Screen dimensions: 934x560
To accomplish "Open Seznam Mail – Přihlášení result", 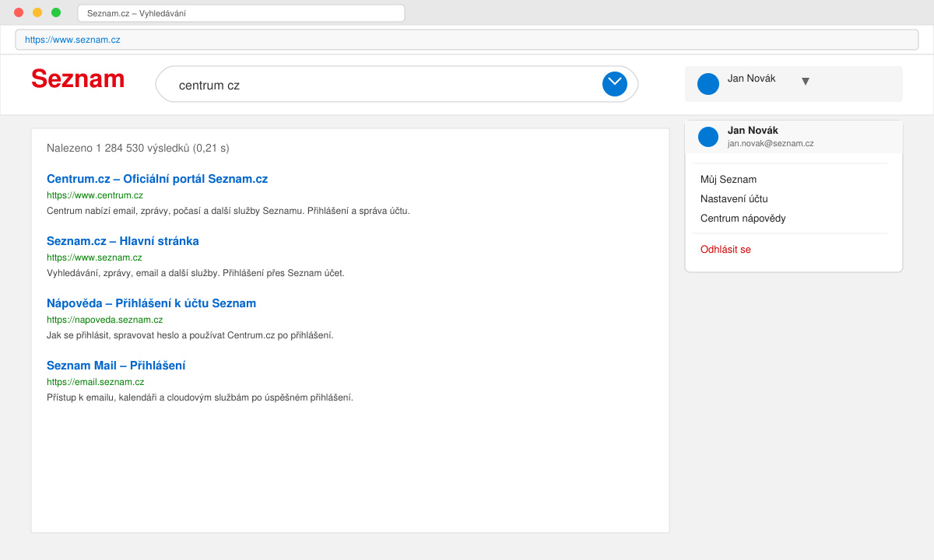I will pos(116,366).
